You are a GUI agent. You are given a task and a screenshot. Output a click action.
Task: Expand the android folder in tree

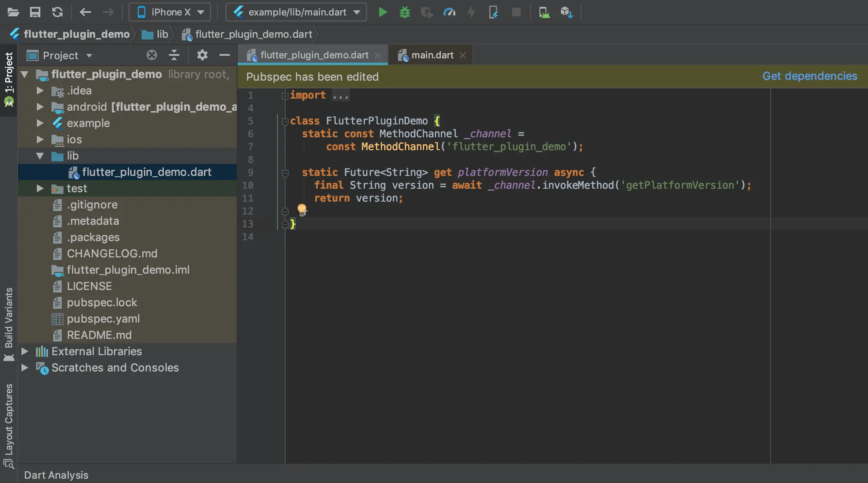click(40, 107)
